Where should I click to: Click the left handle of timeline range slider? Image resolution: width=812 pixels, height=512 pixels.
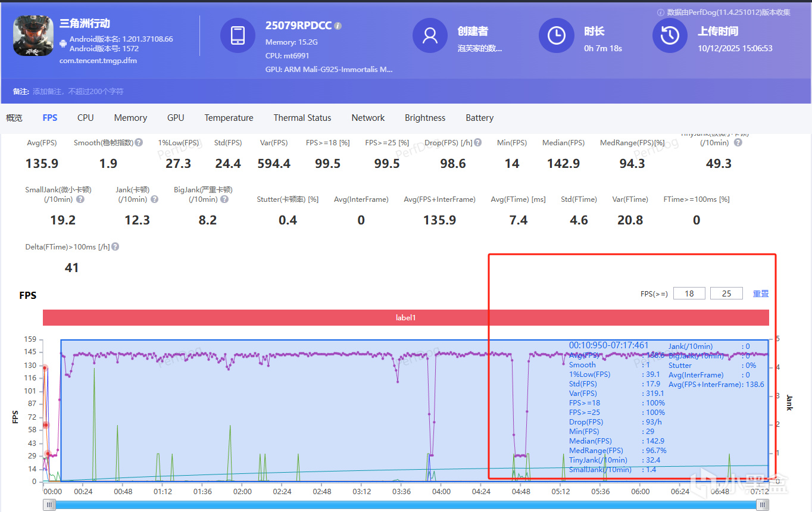49,505
